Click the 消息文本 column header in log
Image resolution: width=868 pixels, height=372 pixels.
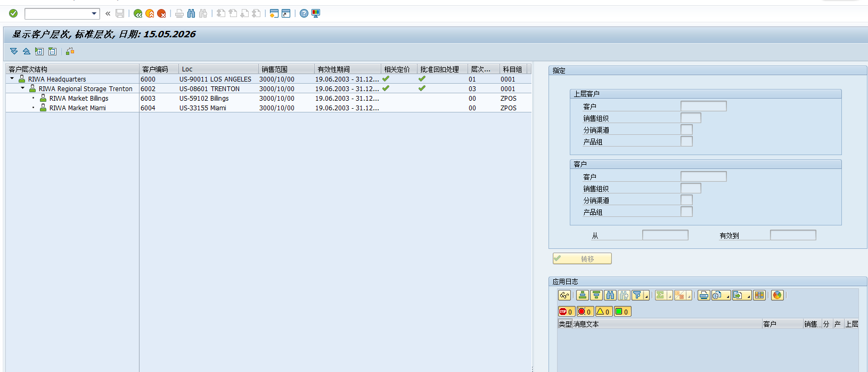click(667, 324)
